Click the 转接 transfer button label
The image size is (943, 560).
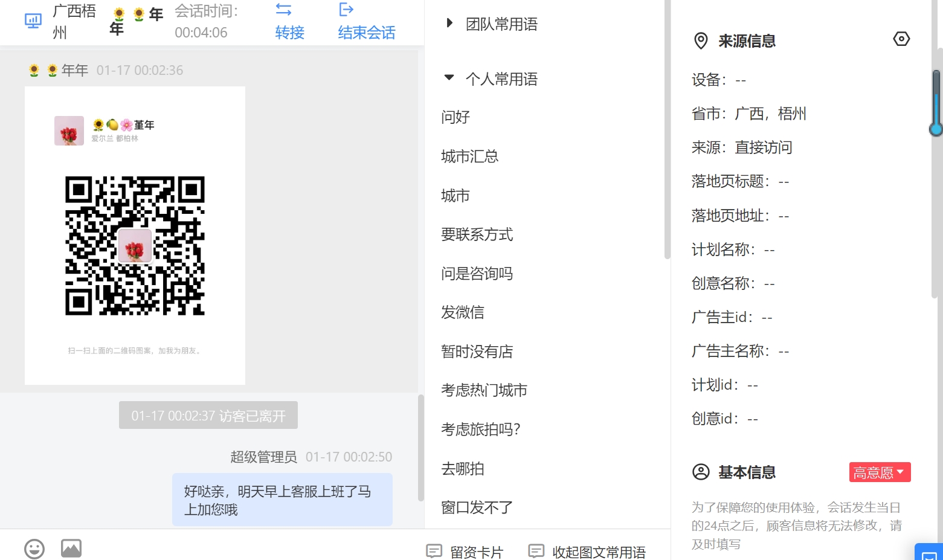[x=290, y=33]
